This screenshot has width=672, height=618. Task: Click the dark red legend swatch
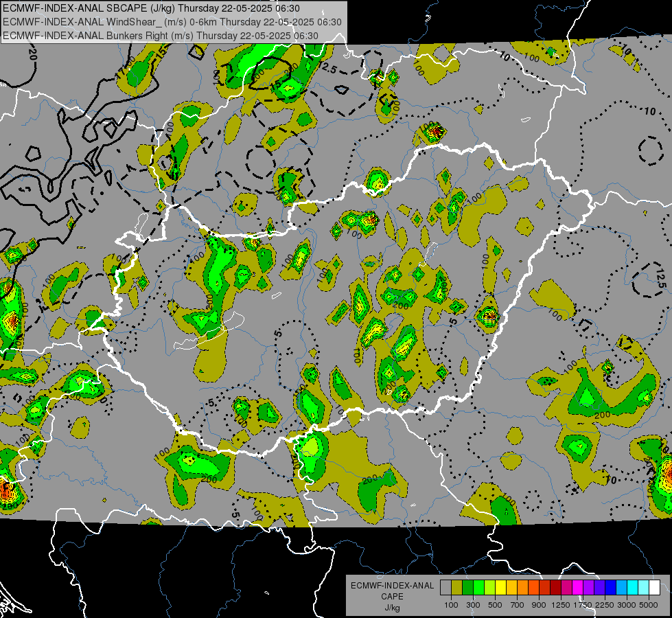point(556,588)
